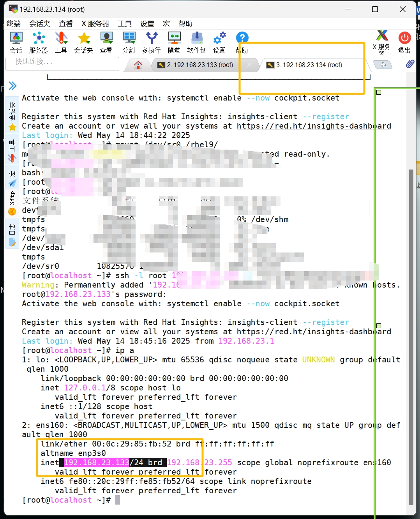
Task: Open the 设置 menu in menu bar
Action: coord(147,24)
